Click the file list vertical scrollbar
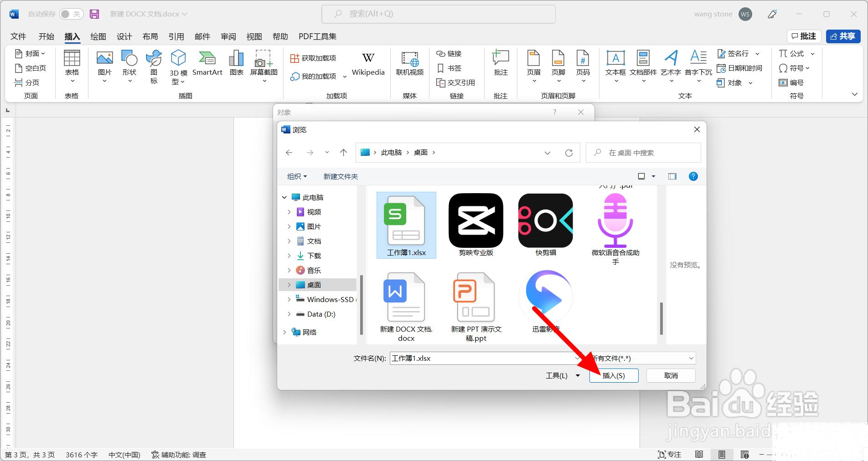This screenshot has height=461, width=868. [661, 318]
